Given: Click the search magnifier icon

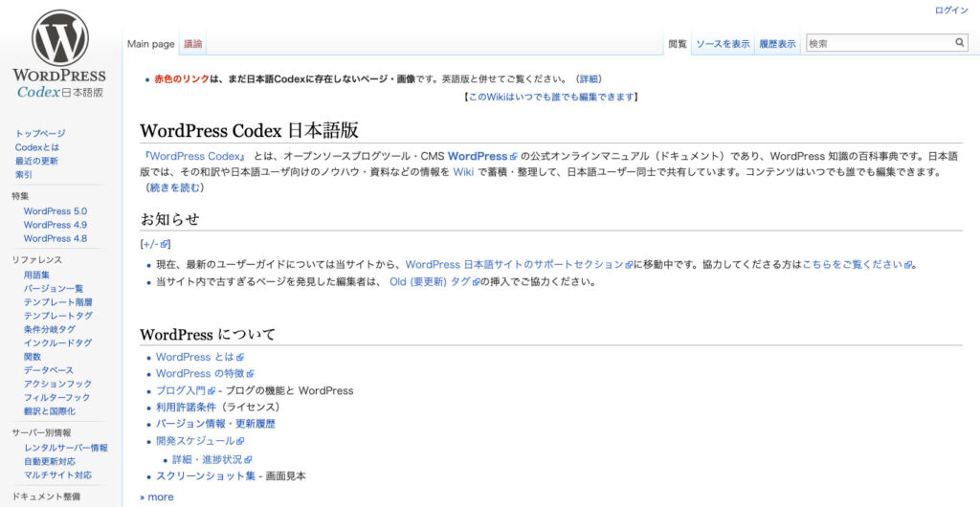Looking at the screenshot, I should [959, 43].
